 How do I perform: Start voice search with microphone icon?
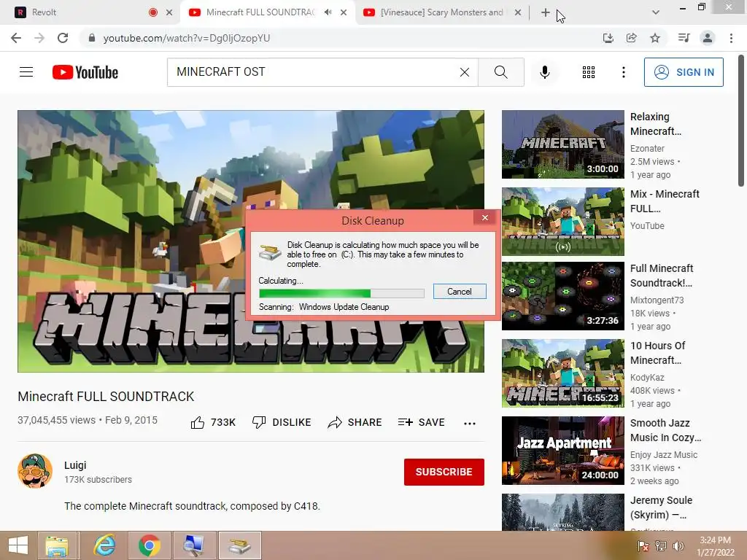click(x=544, y=72)
